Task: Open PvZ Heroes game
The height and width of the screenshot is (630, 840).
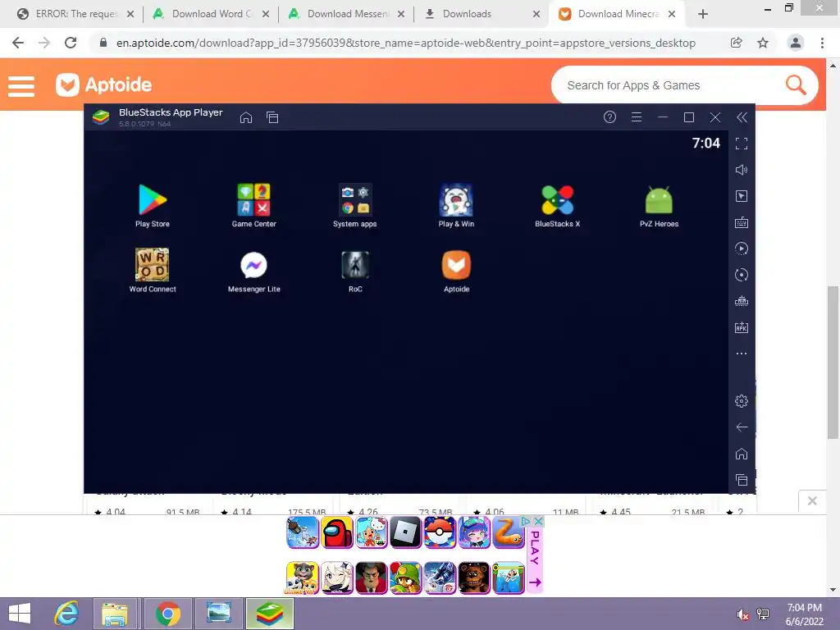Action: [x=659, y=206]
